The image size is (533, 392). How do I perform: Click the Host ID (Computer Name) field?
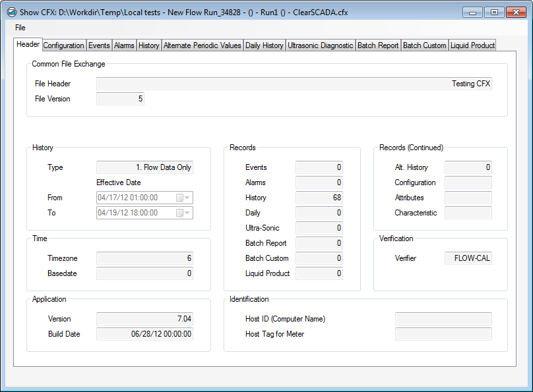(443, 319)
